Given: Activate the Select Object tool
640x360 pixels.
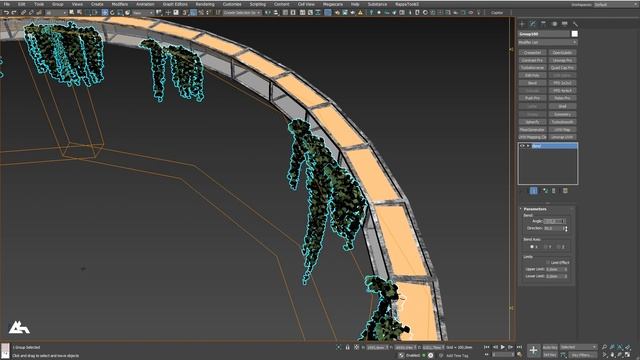Looking at the screenshot, I should 71,13.
